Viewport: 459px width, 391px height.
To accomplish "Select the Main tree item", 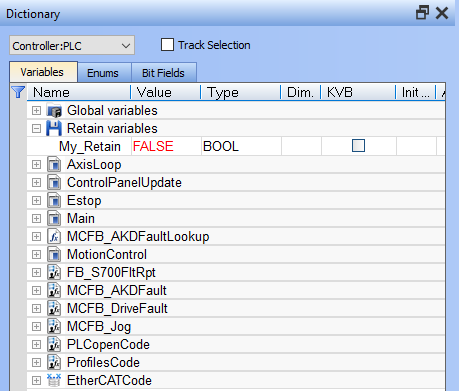I will pyautogui.click(x=81, y=219).
